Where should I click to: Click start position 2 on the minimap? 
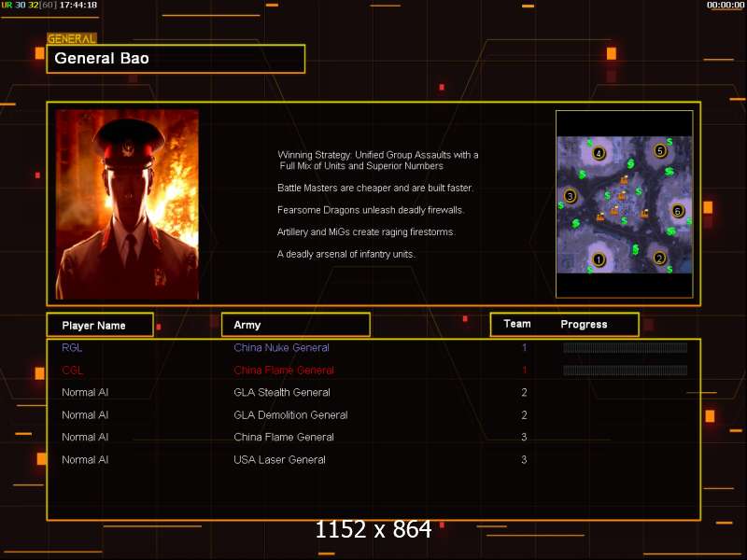pyautogui.click(x=659, y=259)
